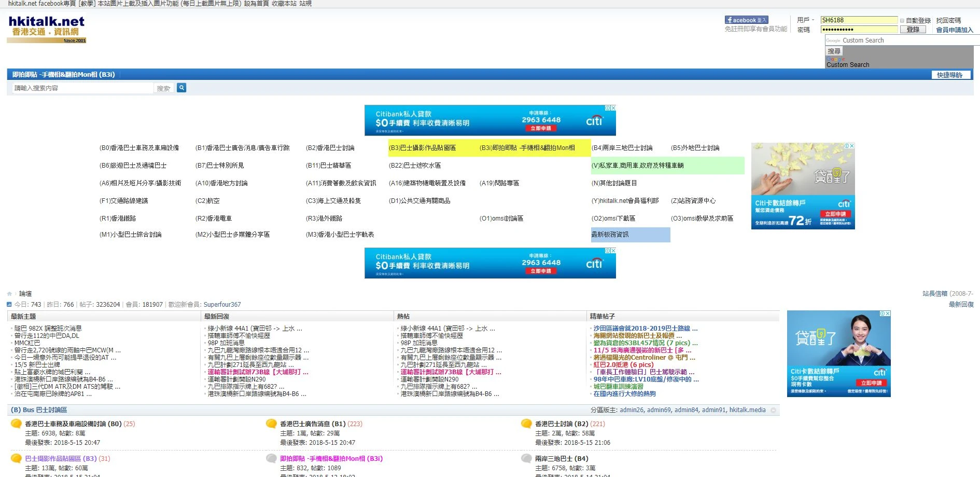
Task: Open (V)私家車,商用車 green nav item
Action: pyautogui.click(x=637, y=166)
